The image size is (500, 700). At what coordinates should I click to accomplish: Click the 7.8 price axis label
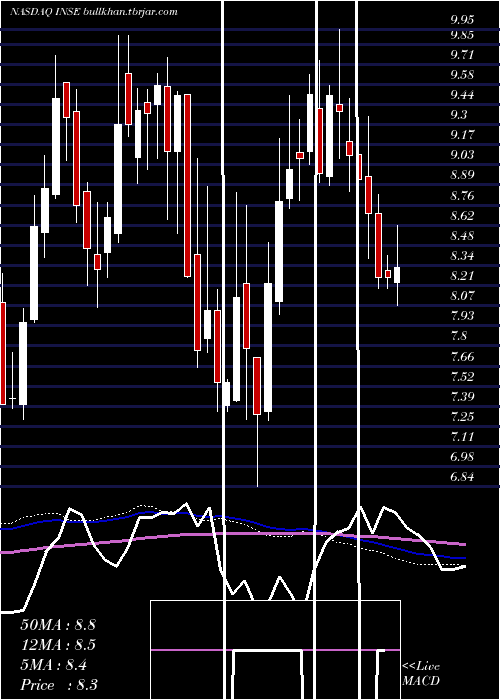click(459, 336)
